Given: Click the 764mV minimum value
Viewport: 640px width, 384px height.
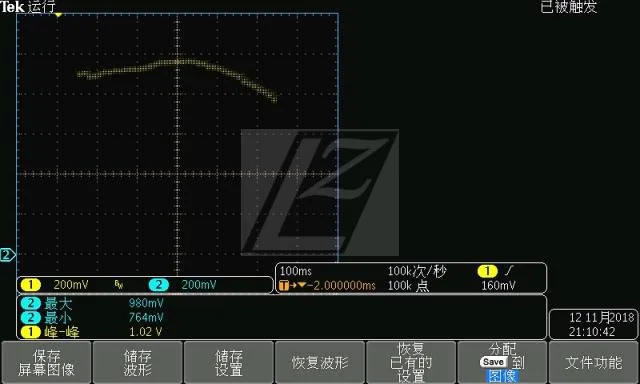Looking at the screenshot, I should coord(146,317).
